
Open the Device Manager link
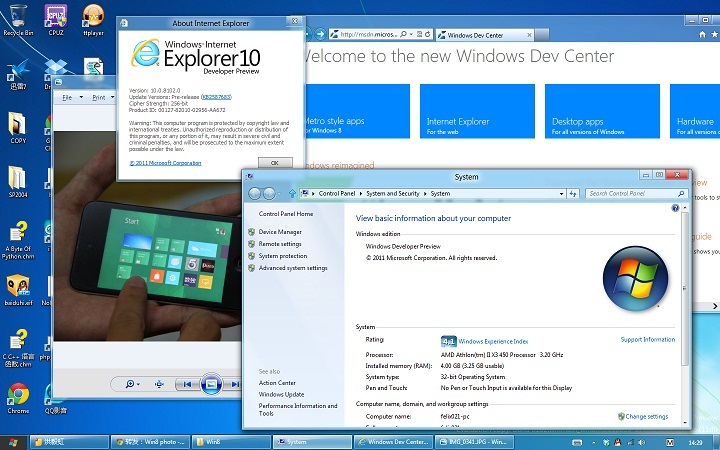(x=280, y=232)
